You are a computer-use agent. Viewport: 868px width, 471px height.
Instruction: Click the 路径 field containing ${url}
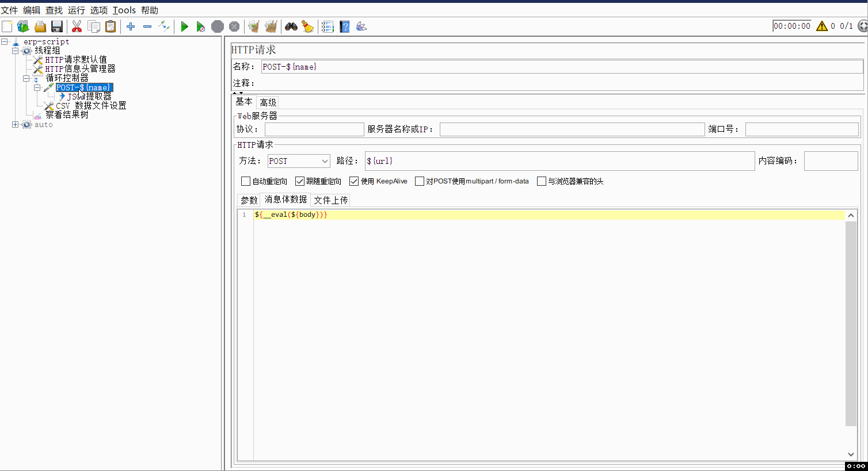coord(559,161)
